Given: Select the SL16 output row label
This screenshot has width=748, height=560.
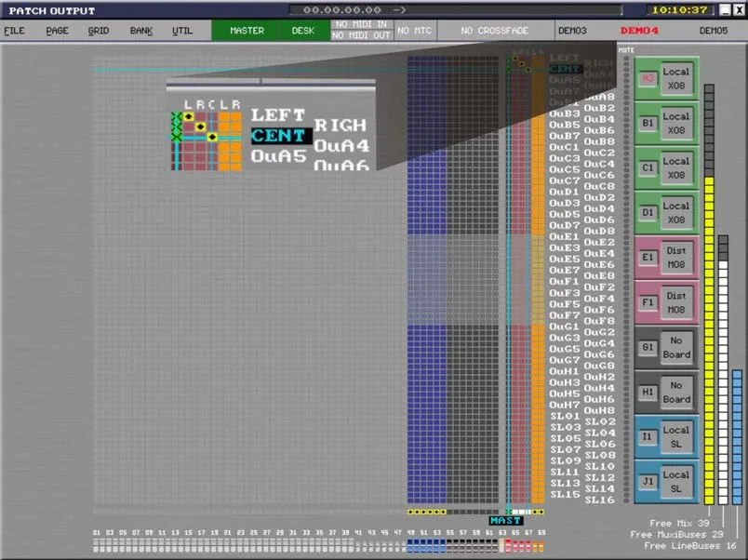Looking at the screenshot, I should [600, 500].
